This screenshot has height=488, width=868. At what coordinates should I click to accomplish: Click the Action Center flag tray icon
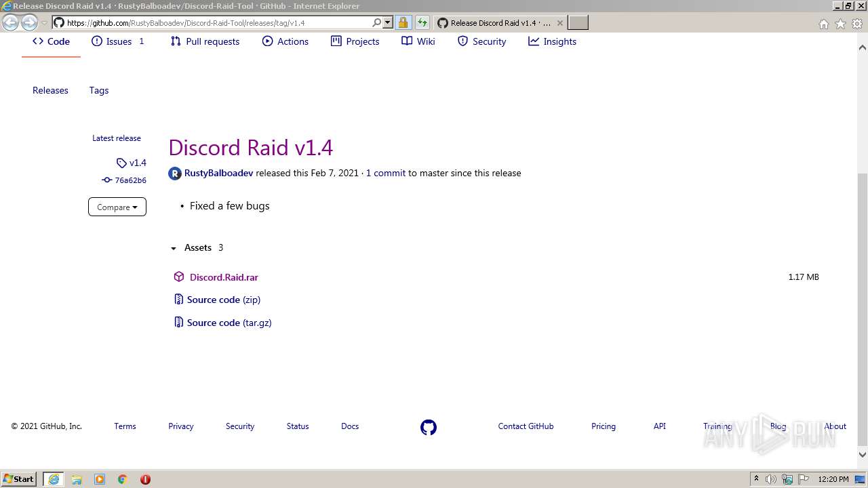pos(805,479)
